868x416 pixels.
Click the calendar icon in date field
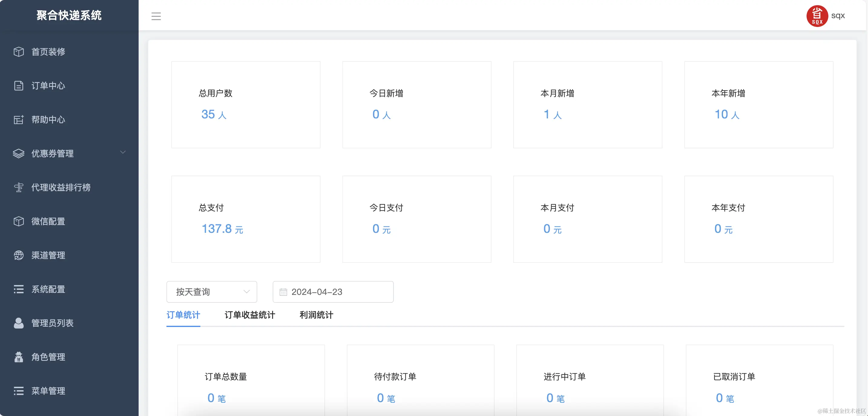click(x=283, y=292)
